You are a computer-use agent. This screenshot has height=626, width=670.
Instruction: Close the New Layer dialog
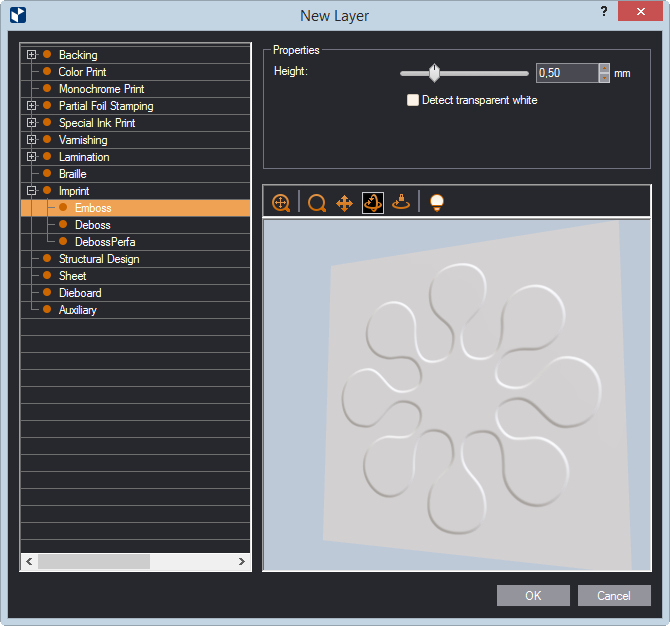click(640, 11)
